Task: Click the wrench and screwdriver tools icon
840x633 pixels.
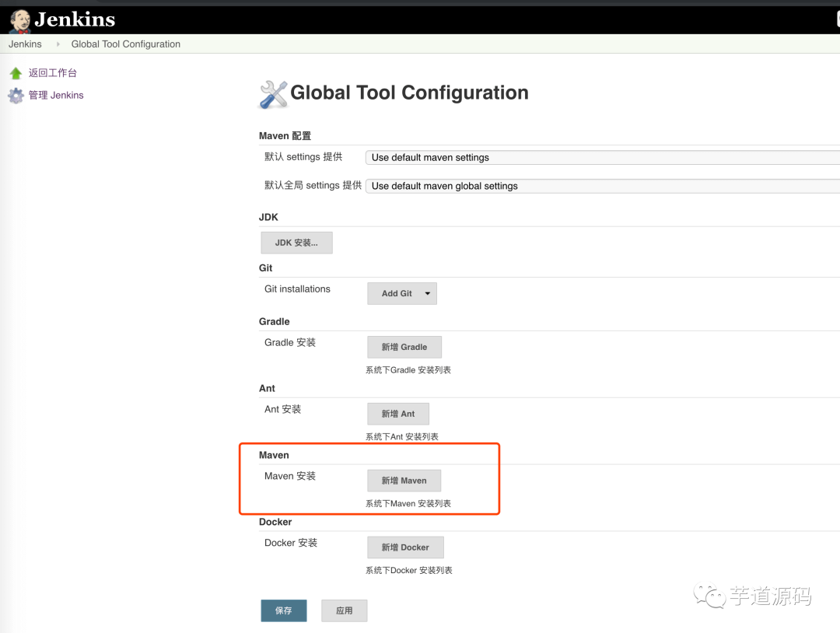Action: click(x=273, y=94)
